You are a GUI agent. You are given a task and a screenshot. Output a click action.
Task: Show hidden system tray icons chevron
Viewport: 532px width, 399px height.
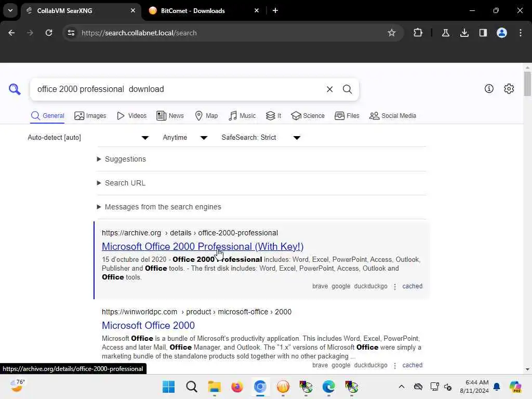click(x=402, y=387)
